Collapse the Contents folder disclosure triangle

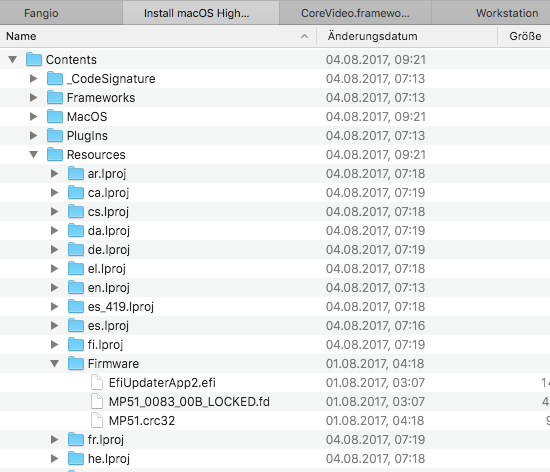(13, 60)
